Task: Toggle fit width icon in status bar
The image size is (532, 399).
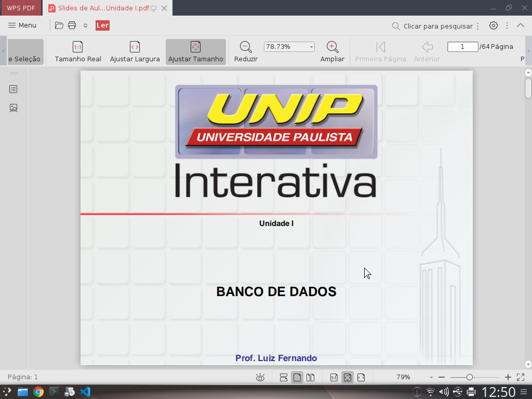Action: coord(361,377)
